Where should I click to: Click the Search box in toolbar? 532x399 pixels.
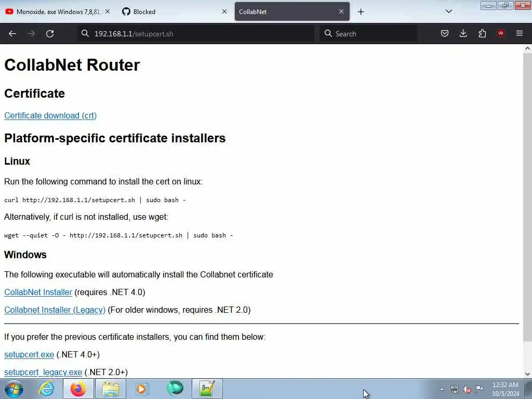(369, 34)
